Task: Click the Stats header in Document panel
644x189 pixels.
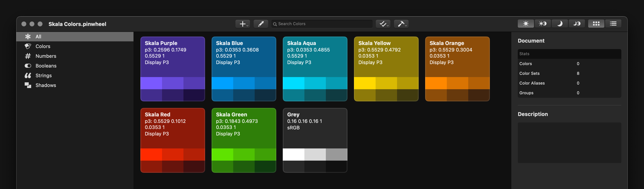Action: (x=570, y=54)
